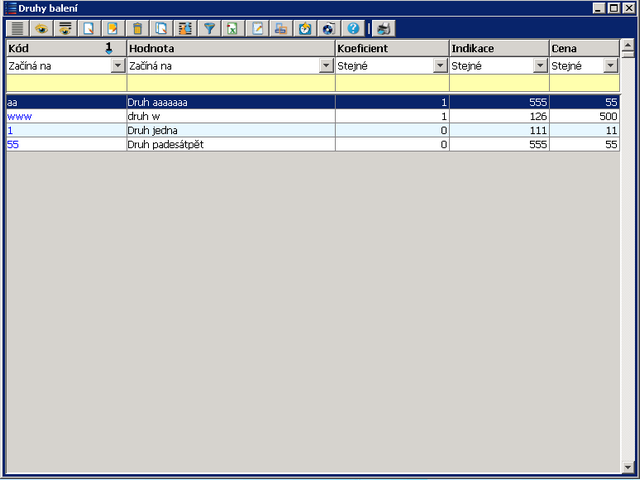Screen dimensions: 640x480
Task: Click the scrollbar down arrow
Action: pyautogui.click(x=627, y=466)
